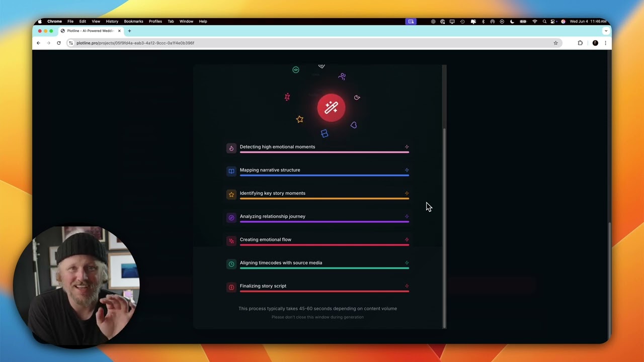
Task: Open the Tab menu
Action: click(x=171, y=21)
